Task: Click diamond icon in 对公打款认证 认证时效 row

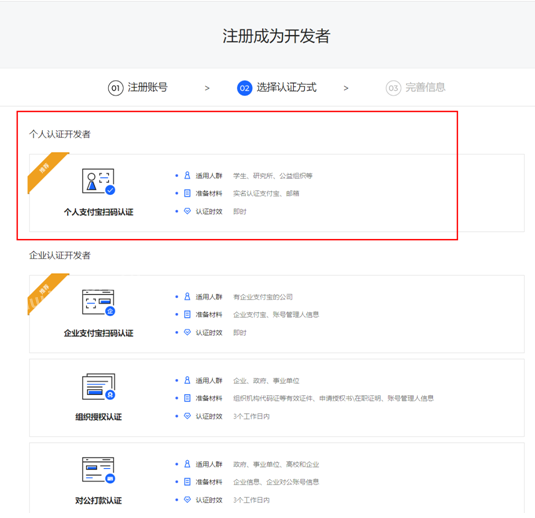Action: 187,500
